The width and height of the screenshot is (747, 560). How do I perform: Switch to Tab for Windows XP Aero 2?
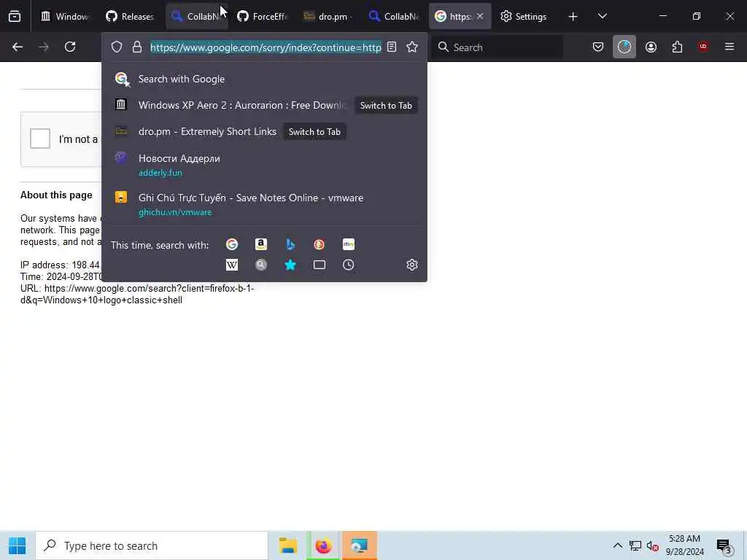(386, 106)
